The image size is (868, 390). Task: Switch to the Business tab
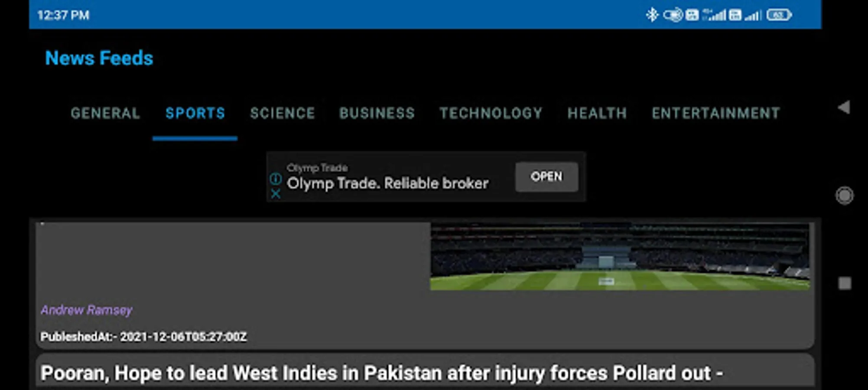(377, 114)
